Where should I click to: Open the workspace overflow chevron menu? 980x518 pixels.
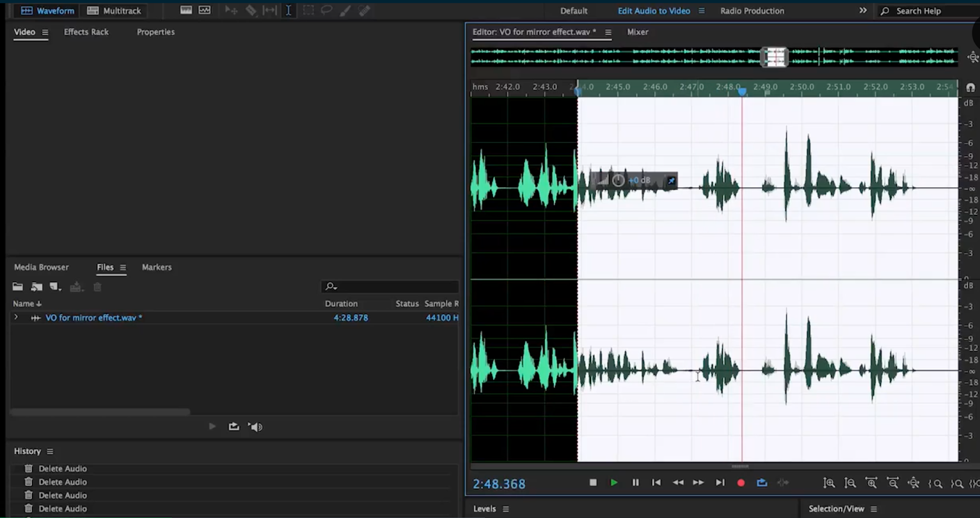click(863, 10)
